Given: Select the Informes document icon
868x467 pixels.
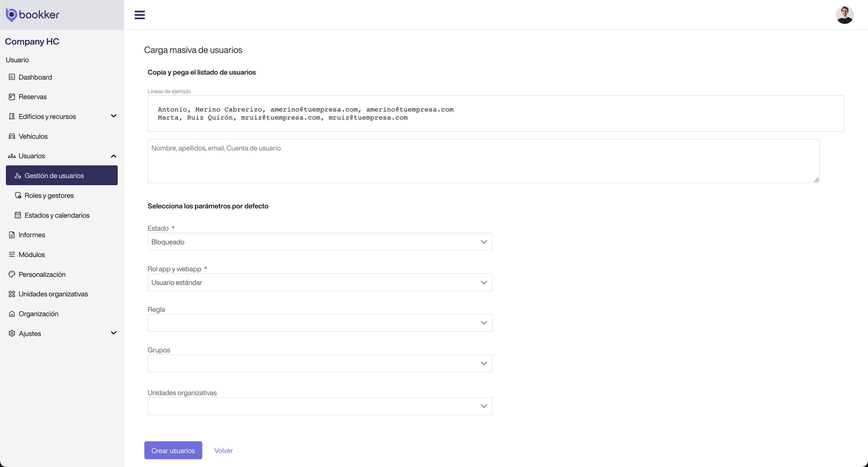Looking at the screenshot, I should (x=12, y=235).
